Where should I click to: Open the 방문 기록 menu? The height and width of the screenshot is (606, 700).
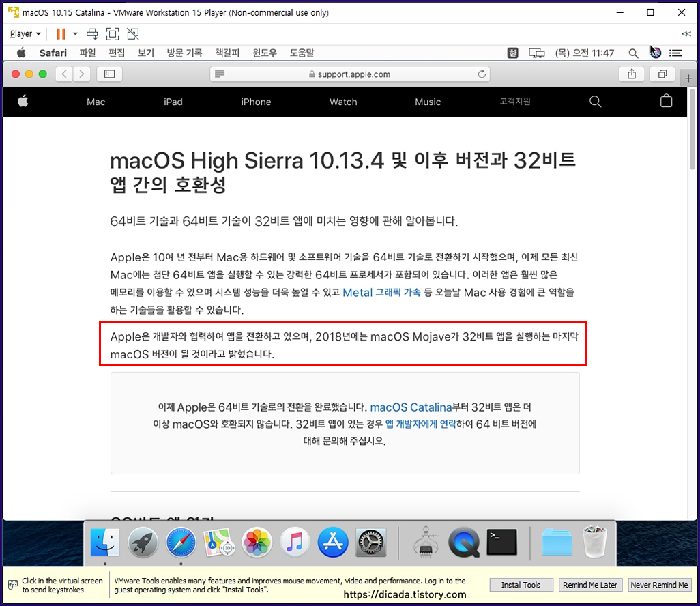click(x=184, y=53)
